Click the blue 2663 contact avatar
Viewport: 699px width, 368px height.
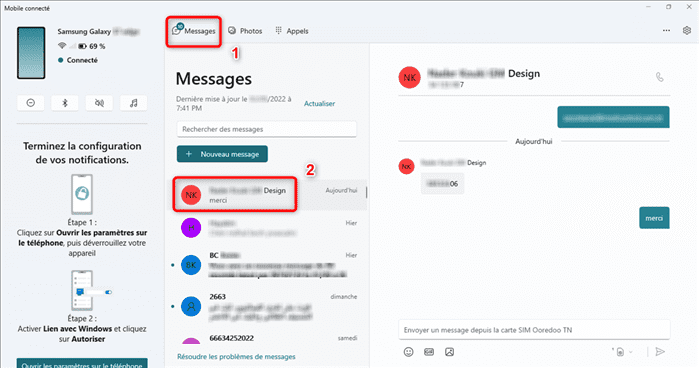(191, 306)
